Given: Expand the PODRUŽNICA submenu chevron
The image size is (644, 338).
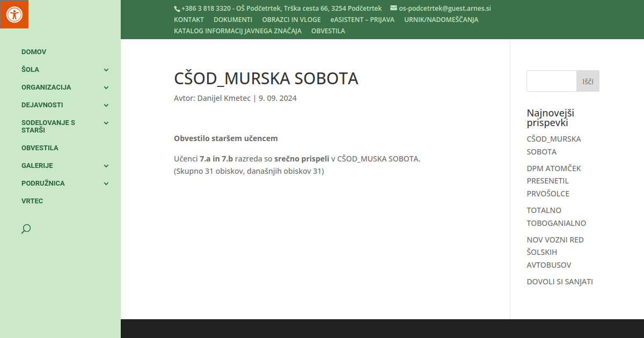Looking at the screenshot, I should [x=106, y=183].
